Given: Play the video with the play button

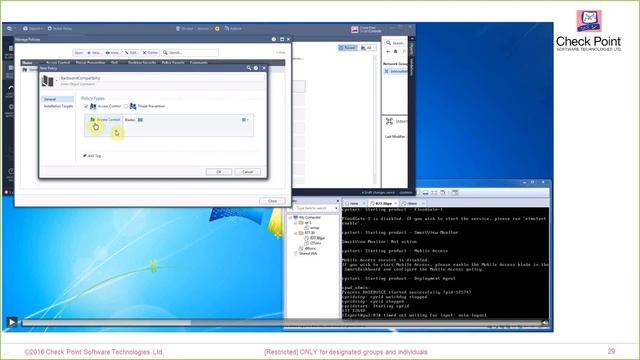Looking at the screenshot, I should [x=12, y=322].
